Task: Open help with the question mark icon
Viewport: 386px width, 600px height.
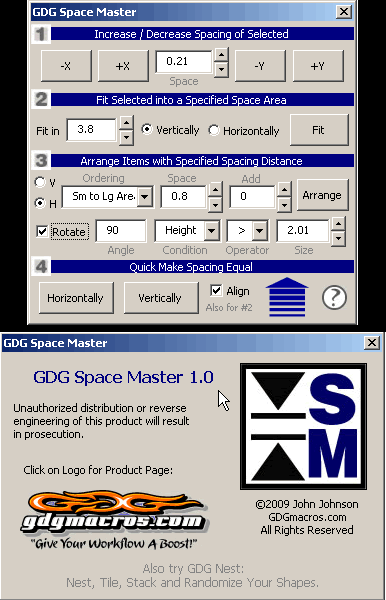Action: pos(334,297)
